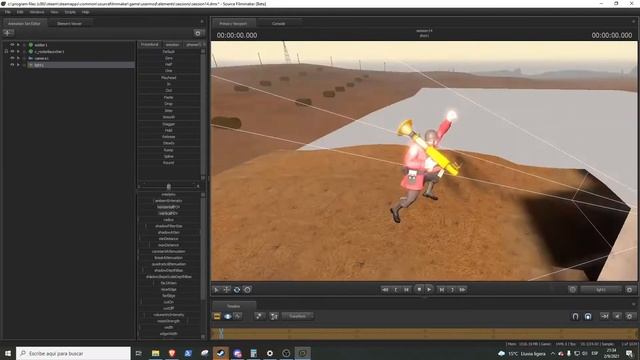Expand the light1 animation set
640x360 pixels.
tap(18, 64)
